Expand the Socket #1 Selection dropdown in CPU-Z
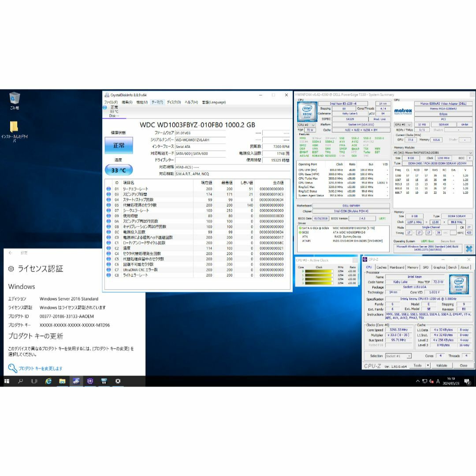The image size is (476, 476). (398, 356)
